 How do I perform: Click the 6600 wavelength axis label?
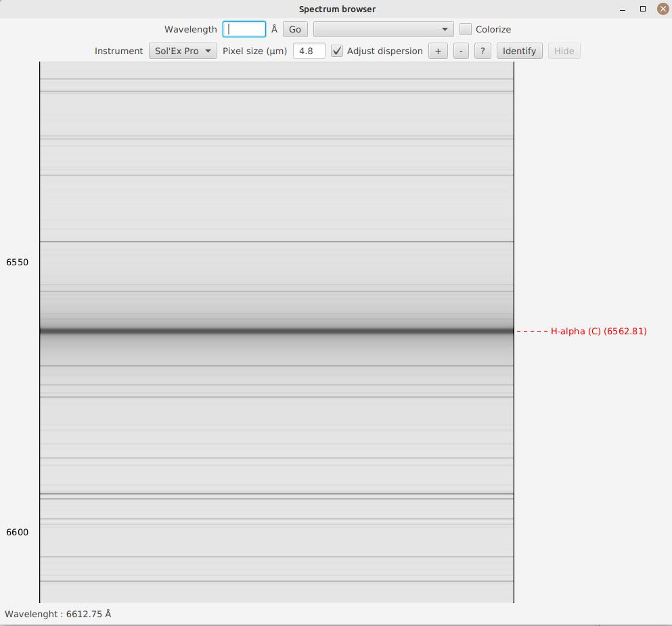(18, 532)
